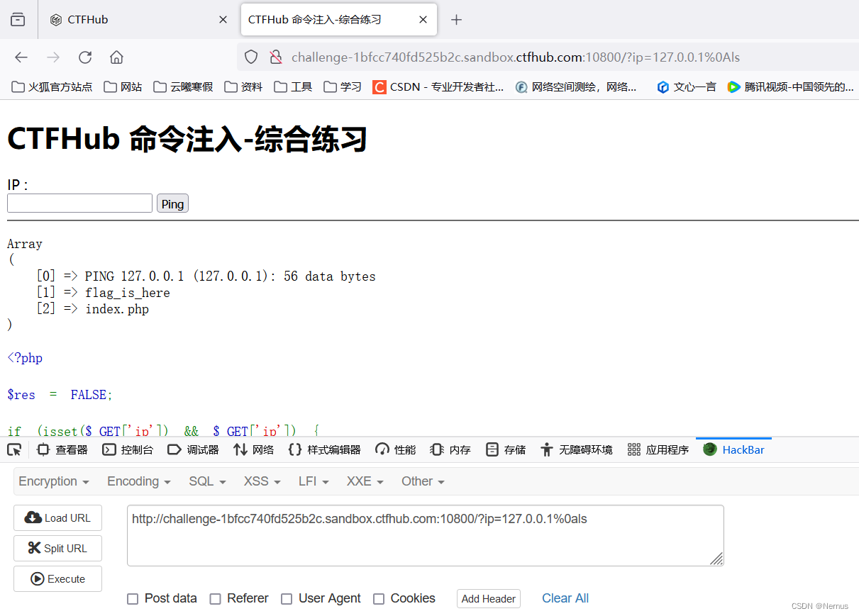Open 网络 network panel
The width and height of the screenshot is (859, 616).
point(253,449)
